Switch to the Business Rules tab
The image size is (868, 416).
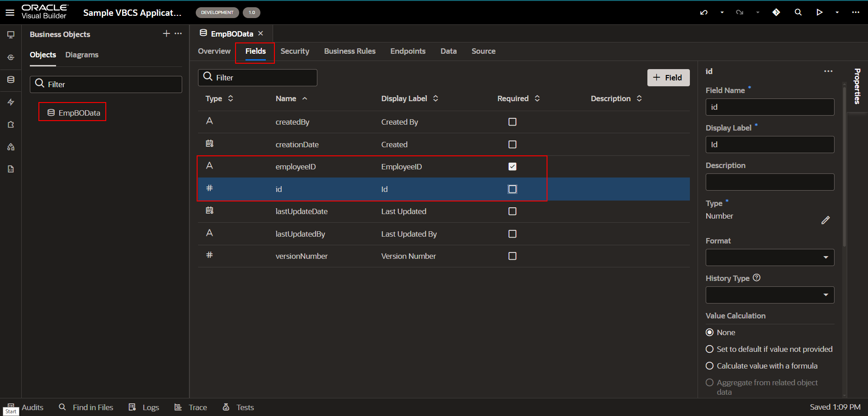pyautogui.click(x=350, y=51)
